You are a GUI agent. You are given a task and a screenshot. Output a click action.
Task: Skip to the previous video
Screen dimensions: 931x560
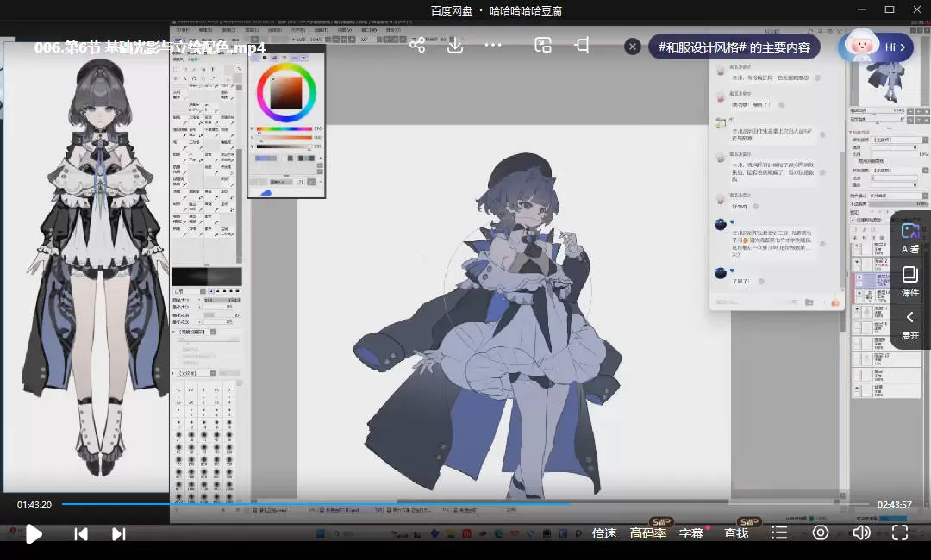tap(81, 534)
